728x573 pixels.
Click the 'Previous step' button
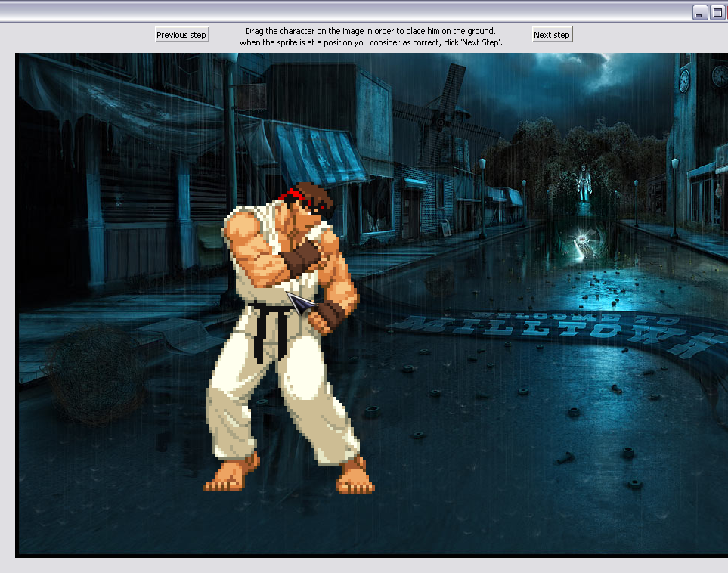click(181, 35)
